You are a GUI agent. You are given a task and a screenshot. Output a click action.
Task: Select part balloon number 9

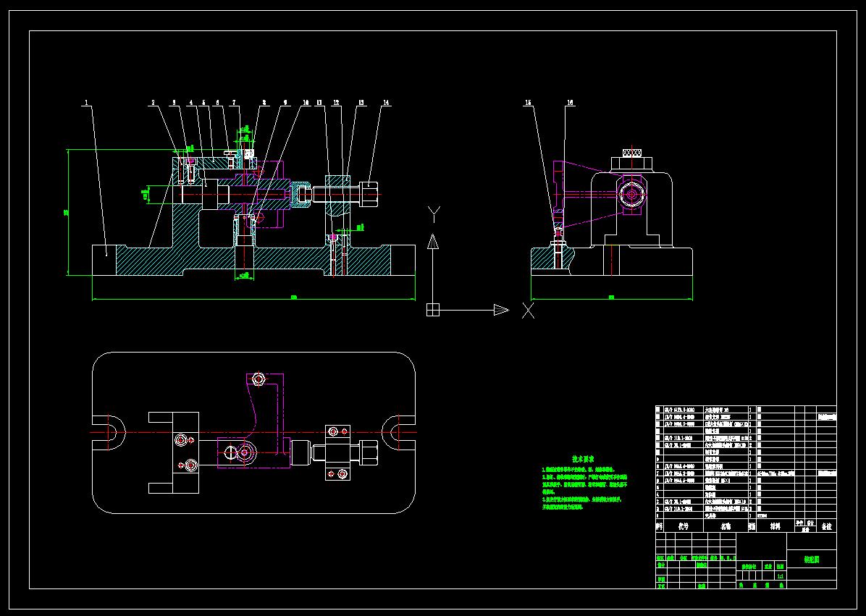click(285, 103)
